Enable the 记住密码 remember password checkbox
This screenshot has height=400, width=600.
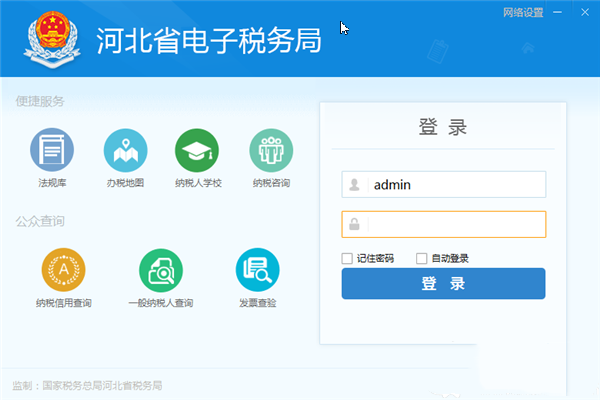(347, 258)
